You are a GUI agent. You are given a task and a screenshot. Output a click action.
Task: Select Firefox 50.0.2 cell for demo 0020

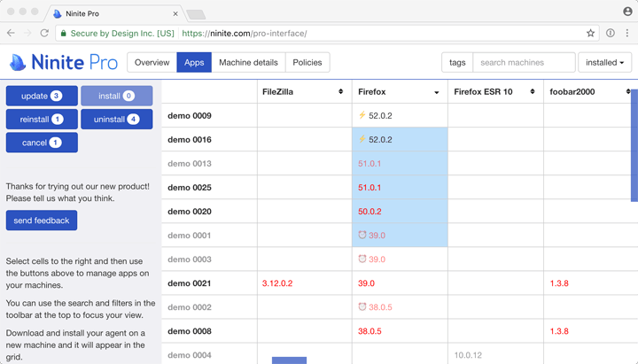[400, 212]
